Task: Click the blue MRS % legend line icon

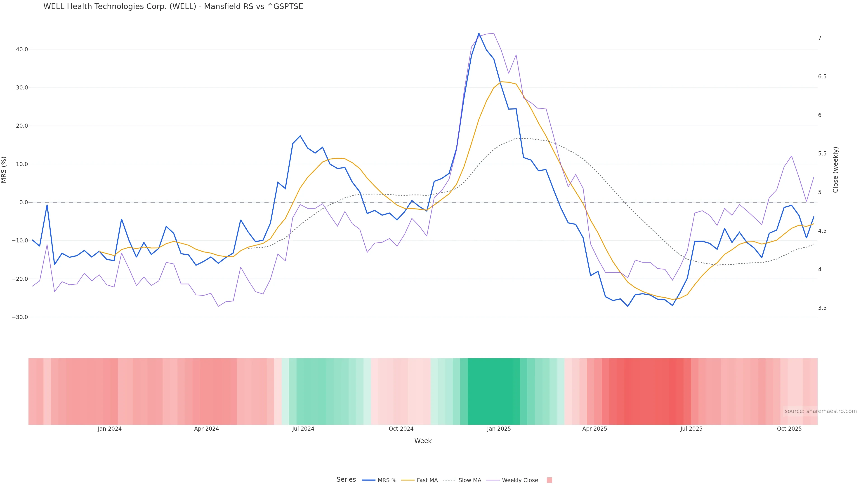Action: [x=369, y=480]
